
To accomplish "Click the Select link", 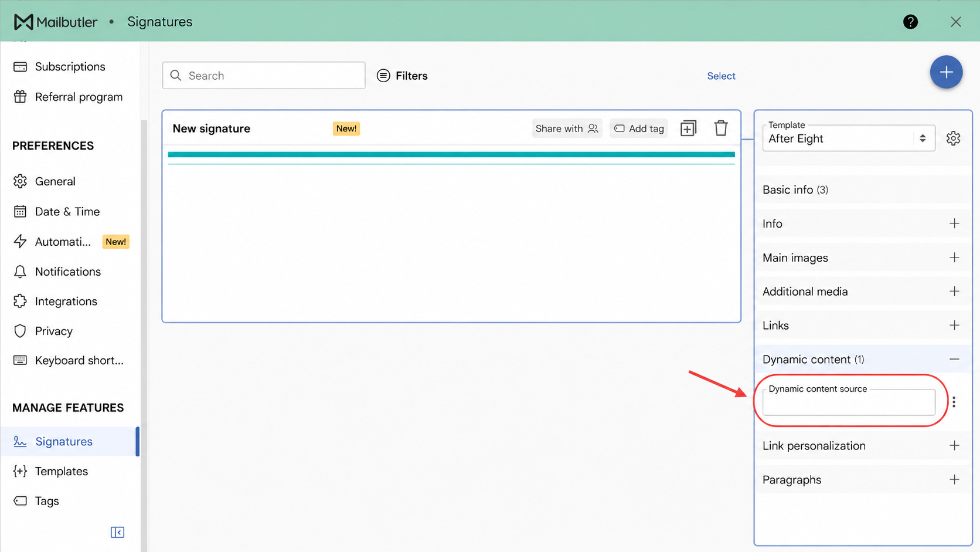I will (x=721, y=76).
